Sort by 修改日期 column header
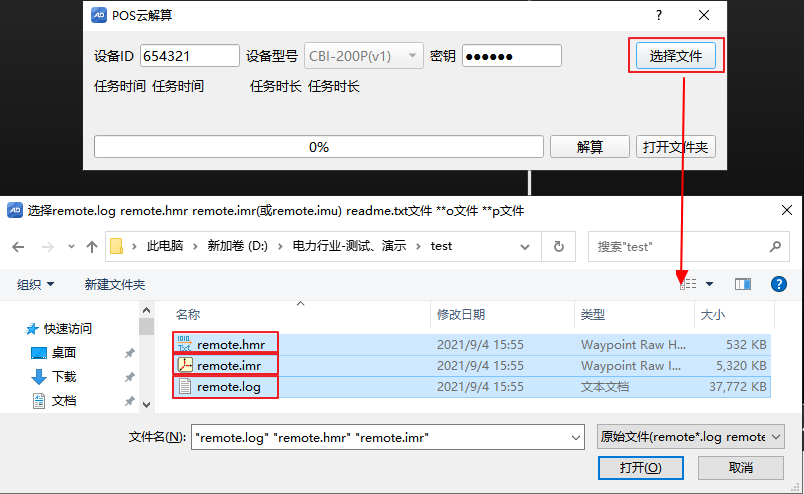 [460, 314]
